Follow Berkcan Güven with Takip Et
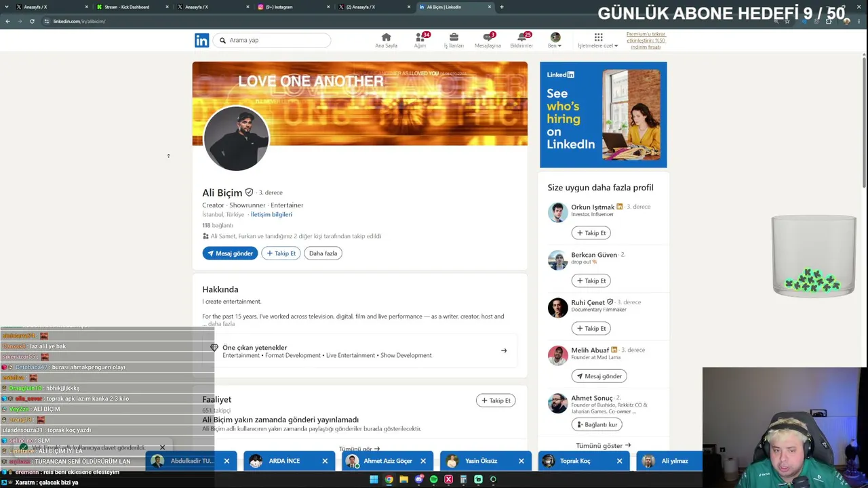The height and width of the screenshot is (488, 868). pos(591,281)
